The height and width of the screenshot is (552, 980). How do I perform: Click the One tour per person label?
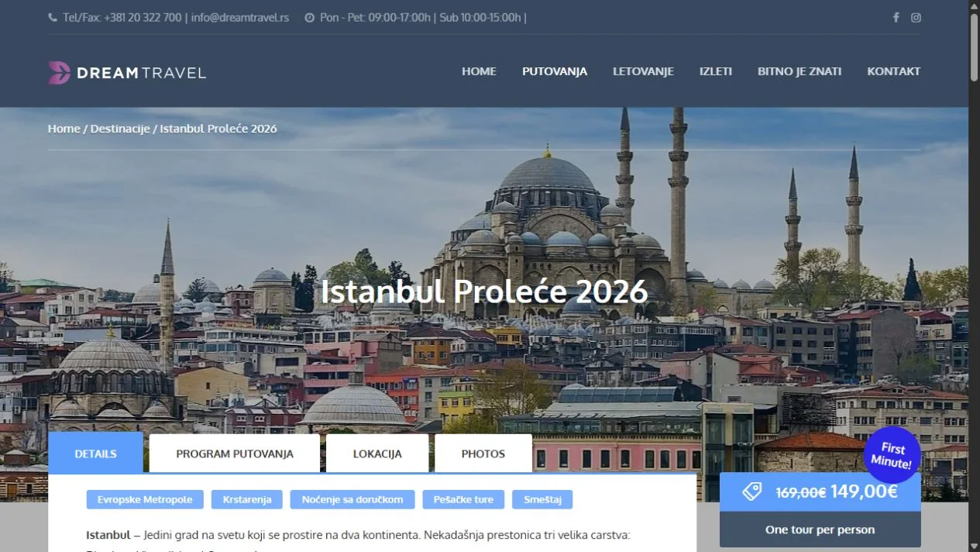(x=820, y=530)
